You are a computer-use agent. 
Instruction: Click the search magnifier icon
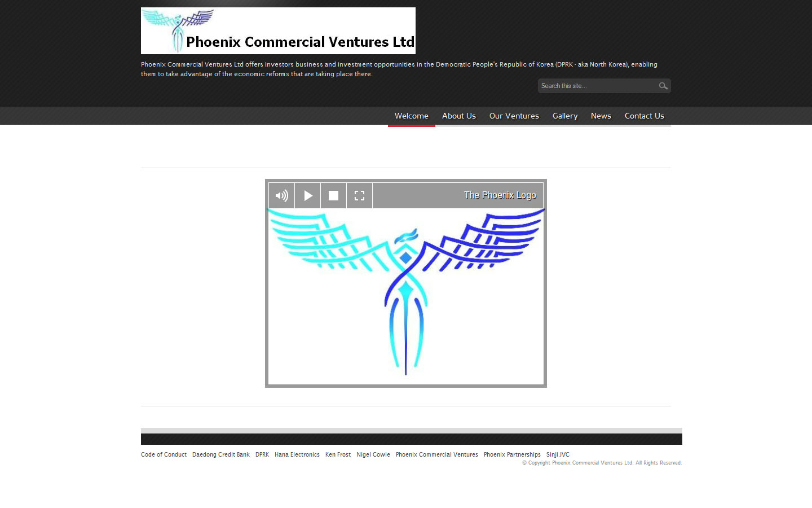click(x=663, y=86)
